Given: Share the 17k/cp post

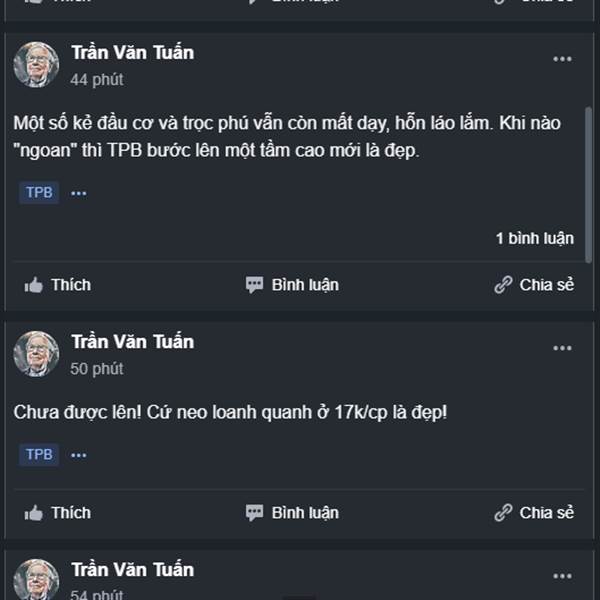Looking at the screenshot, I should click(534, 513).
